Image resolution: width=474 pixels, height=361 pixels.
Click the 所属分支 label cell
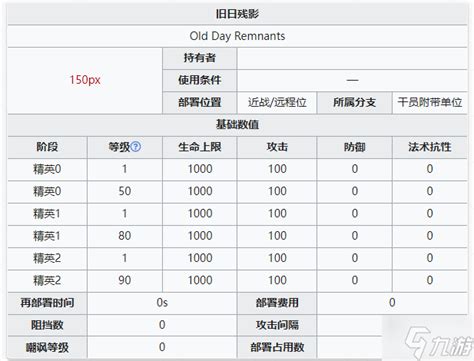[355, 102]
